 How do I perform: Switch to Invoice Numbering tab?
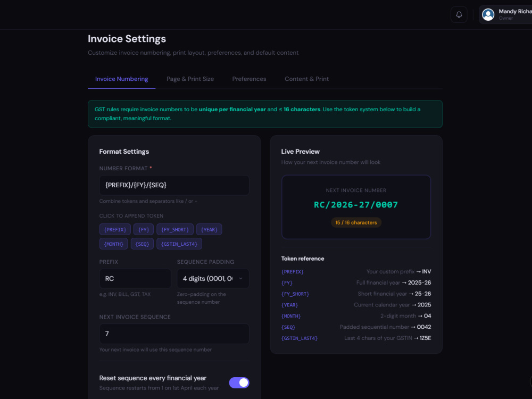click(121, 79)
